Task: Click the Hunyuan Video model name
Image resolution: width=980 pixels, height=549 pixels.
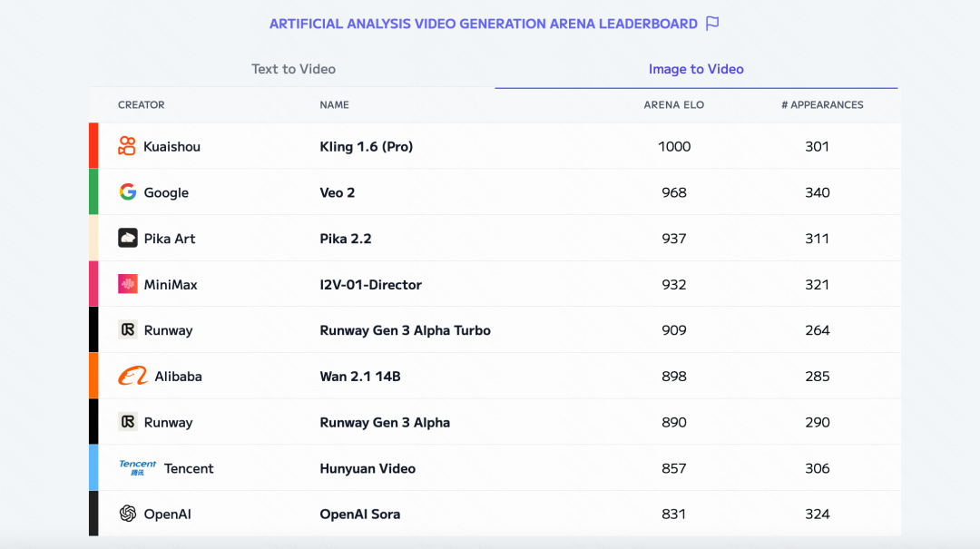Action: click(367, 468)
